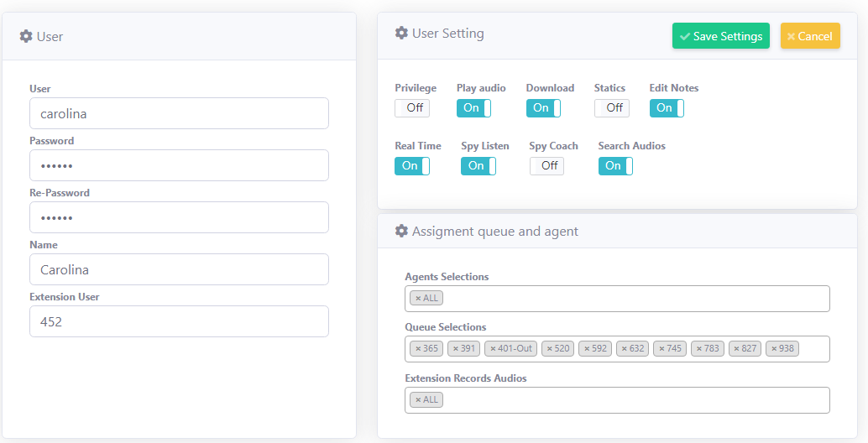Image resolution: width=868 pixels, height=443 pixels.
Task: Open the Queue Selections multi-select box
Action: click(x=813, y=348)
